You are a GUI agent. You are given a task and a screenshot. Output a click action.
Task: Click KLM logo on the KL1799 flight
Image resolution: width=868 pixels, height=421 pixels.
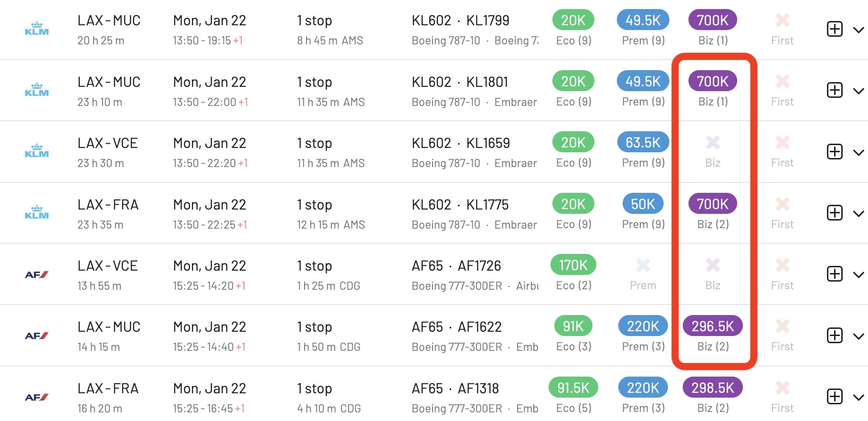pos(37,29)
